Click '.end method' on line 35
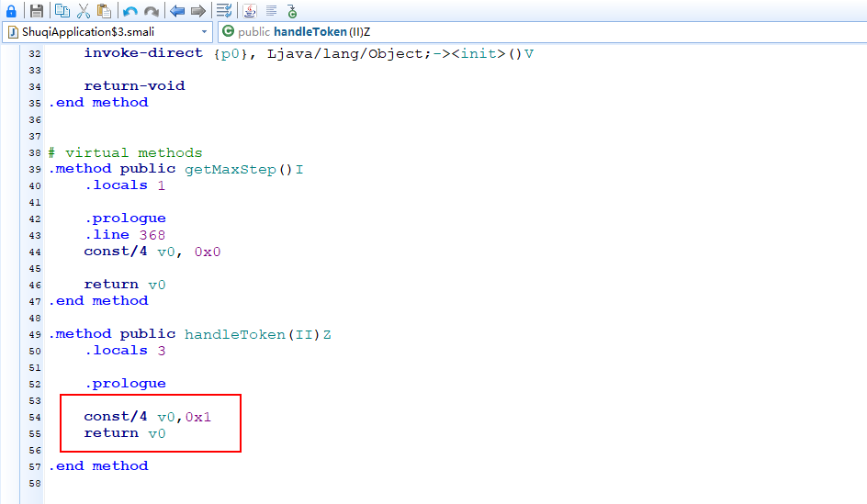 pos(98,102)
